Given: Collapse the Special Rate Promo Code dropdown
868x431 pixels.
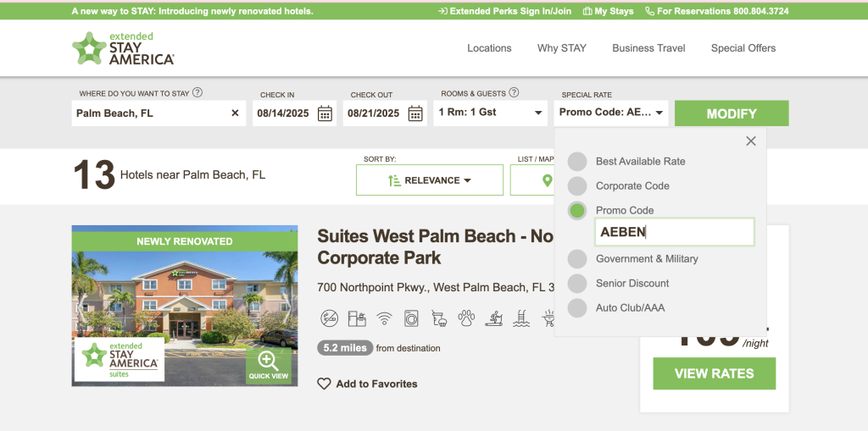Looking at the screenshot, I should point(611,113).
